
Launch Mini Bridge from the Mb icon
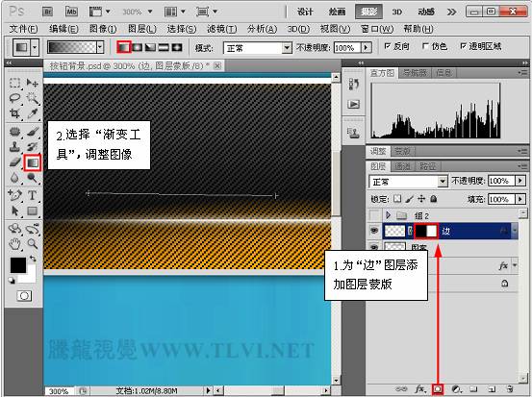pos(71,12)
